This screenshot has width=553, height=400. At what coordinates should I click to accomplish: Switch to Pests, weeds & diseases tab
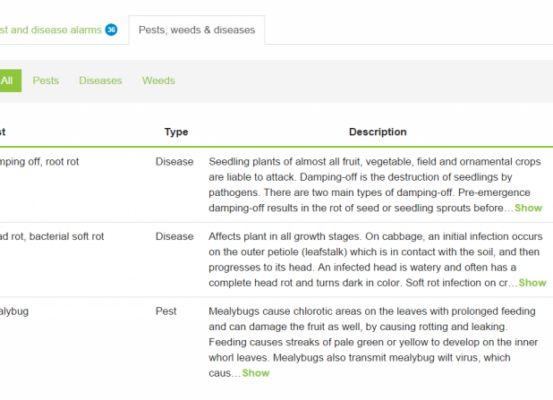pyautogui.click(x=196, y=30)
